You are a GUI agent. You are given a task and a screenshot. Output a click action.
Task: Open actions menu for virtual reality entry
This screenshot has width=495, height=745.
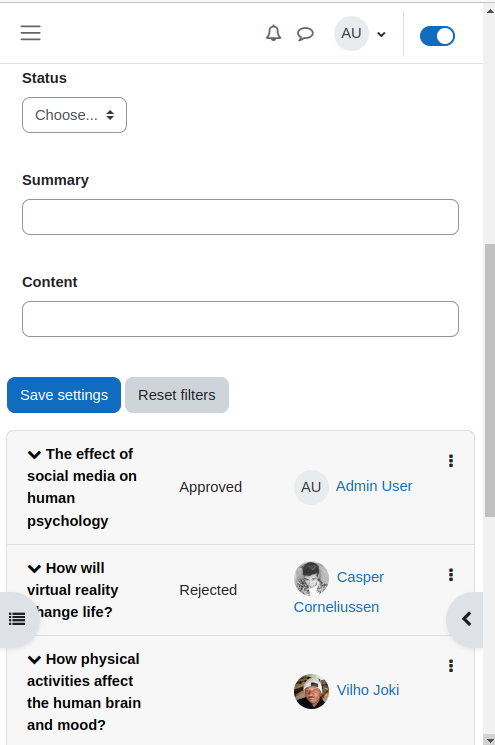click(451, 575)
